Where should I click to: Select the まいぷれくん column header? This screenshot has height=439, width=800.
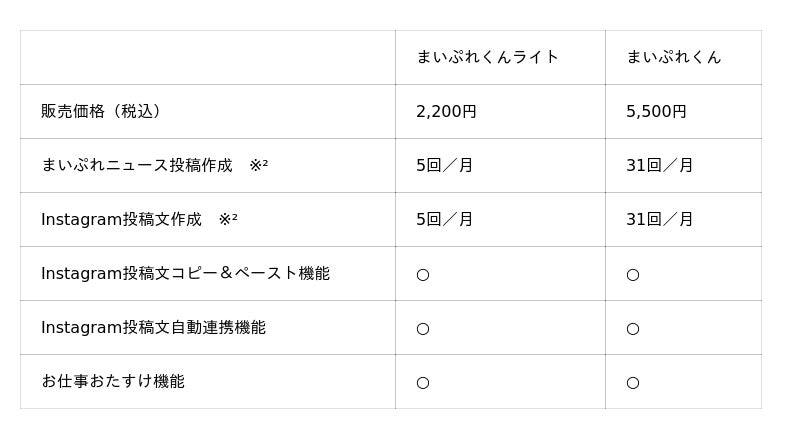[673, 57]
